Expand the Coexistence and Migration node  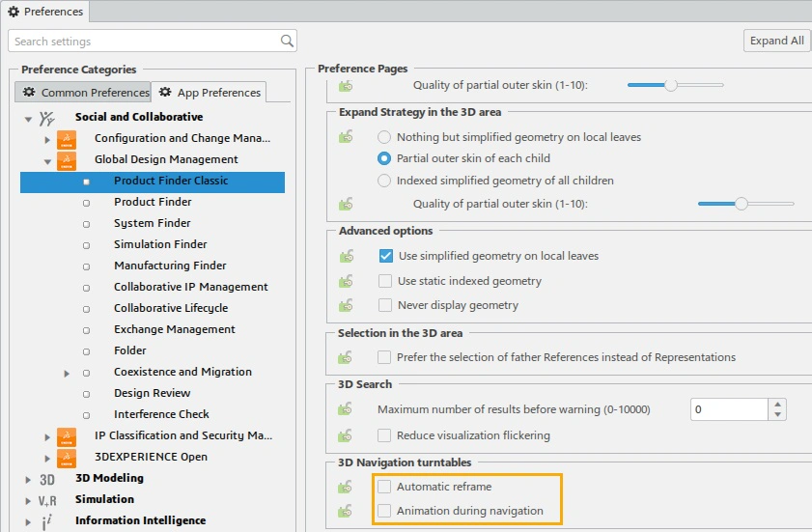click(x=67, y=373)
